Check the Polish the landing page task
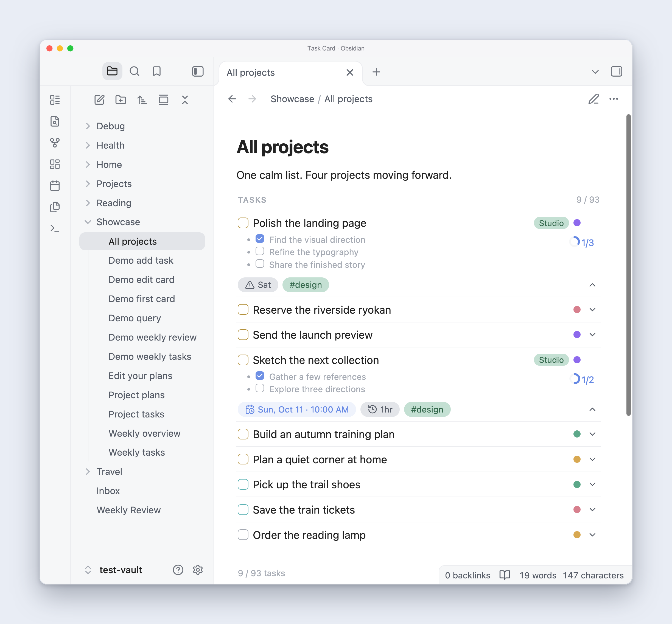The height and width of the screenshot is (624, 672). [243, 223]
